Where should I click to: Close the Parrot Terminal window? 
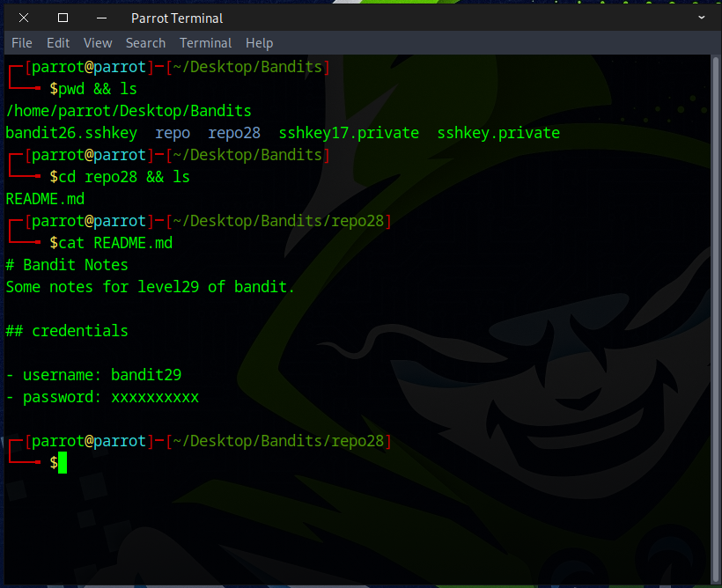point(23,18)
